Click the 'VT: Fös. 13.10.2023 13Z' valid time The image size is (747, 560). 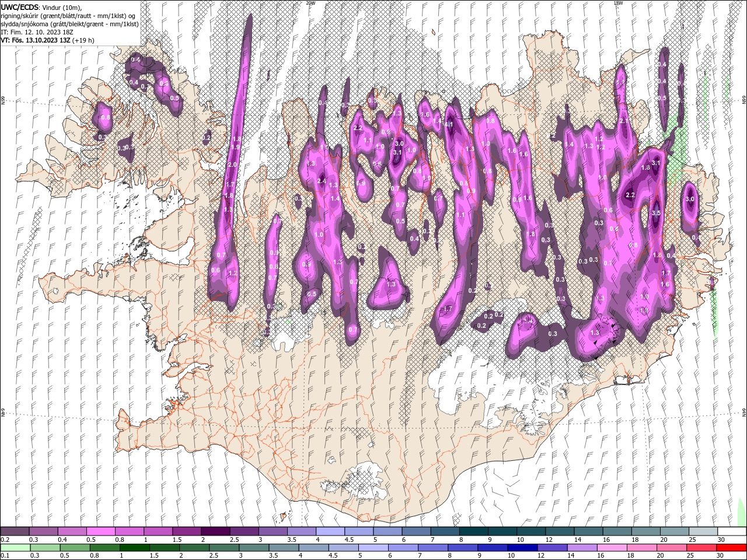pyautogui.click(x=36, y=41)
